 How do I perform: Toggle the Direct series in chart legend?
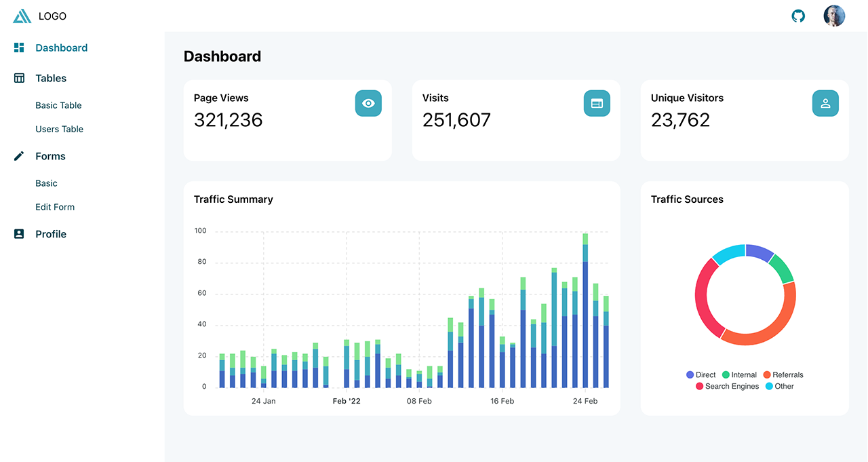click(701, 374)
